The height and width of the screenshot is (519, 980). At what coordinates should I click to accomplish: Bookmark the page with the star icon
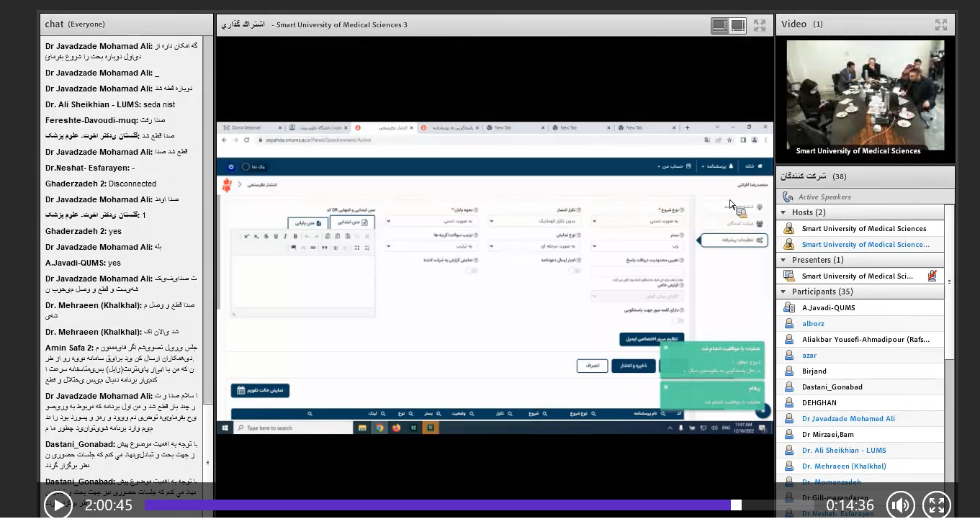coord(730,140)
